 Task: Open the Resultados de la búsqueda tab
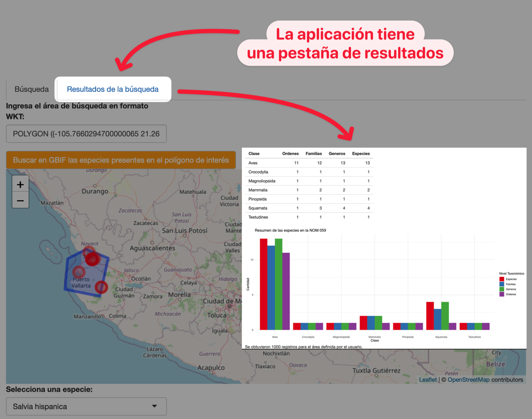113,89
